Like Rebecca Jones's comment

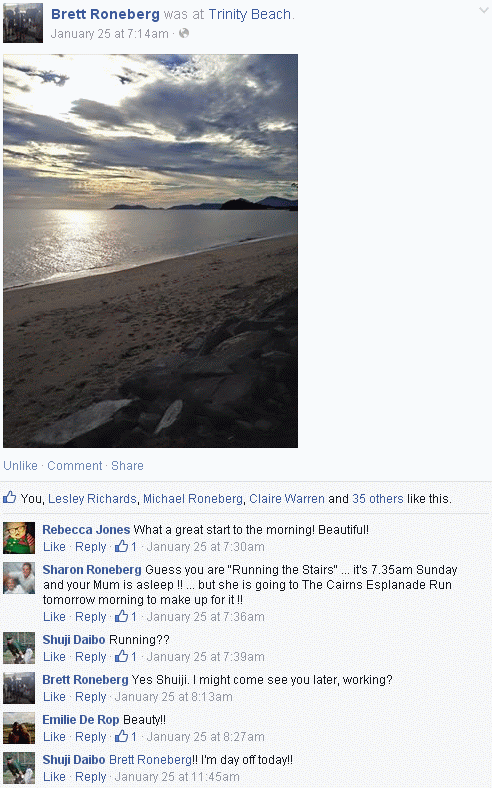[54, 547]
